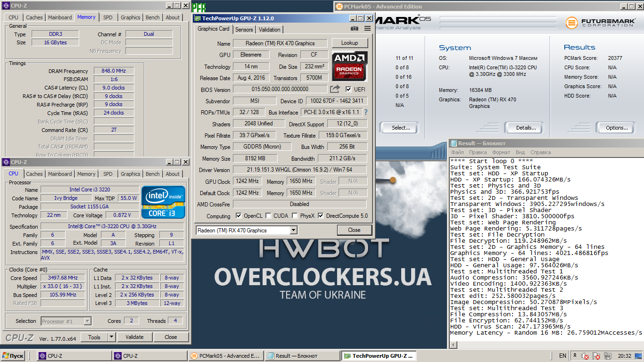Viewport: 644px width, 362px height.
Task: Click the PCMark Score value 20377
Action: (x=615, y=58)
